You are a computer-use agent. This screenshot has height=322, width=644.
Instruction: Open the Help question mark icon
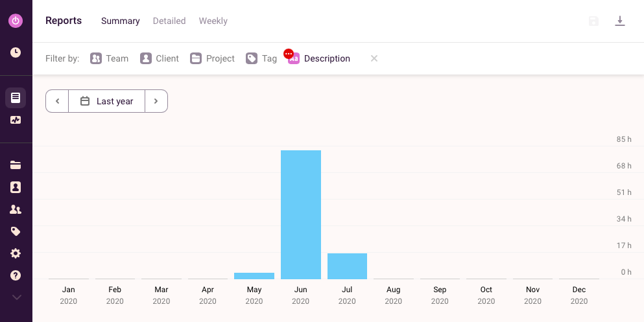coord(16,275)
